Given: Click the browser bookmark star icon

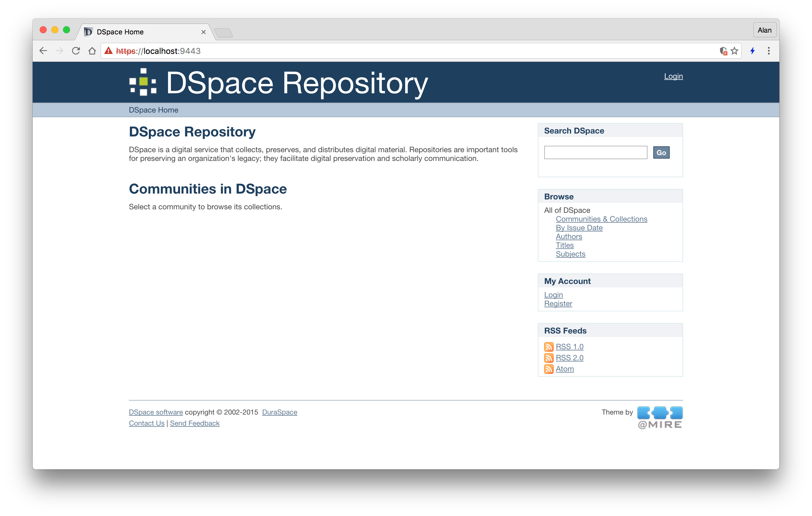Looking at the screenshot, I should pos(734,52).
